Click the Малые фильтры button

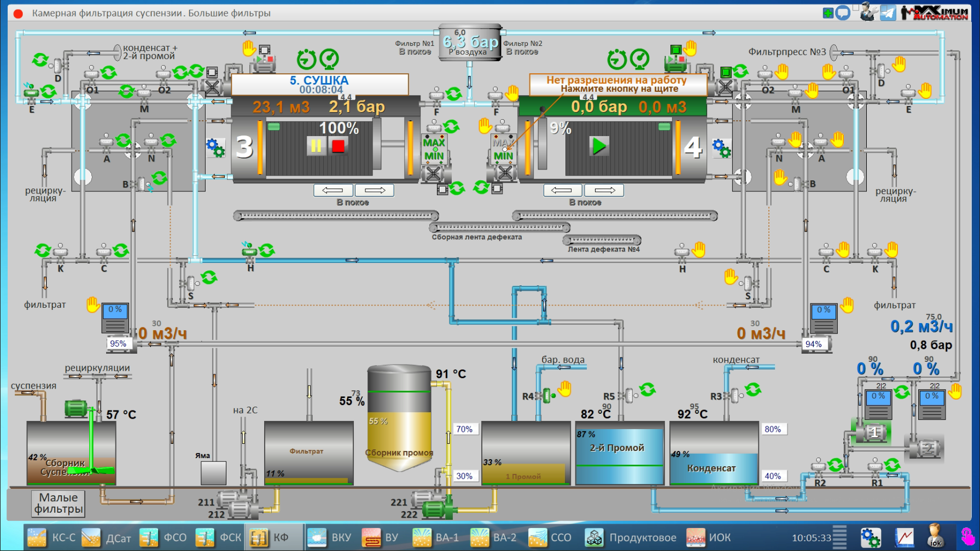click(x=59, y=503)
